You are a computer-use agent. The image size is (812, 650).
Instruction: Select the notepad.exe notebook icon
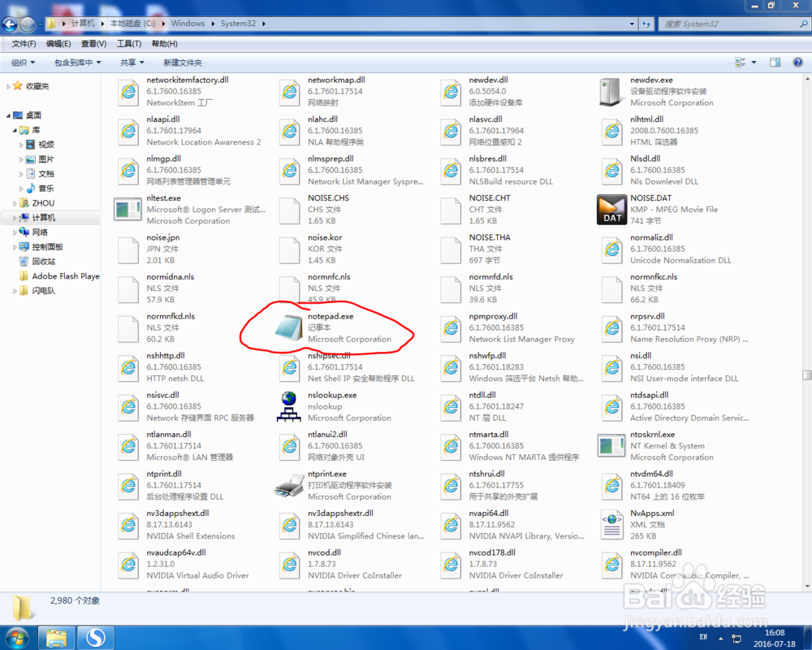coord(289,327)
